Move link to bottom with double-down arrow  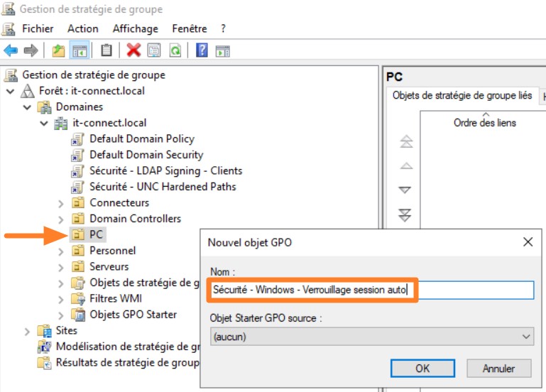405,214
